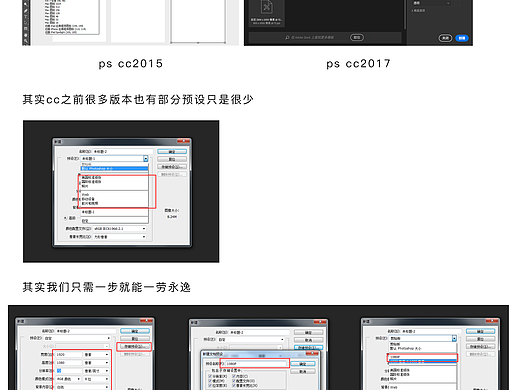Viewport: 520px width, 390px height.
Task: Toggle Mode checkbox in save-preset dialog
Action: pos(210,381)
